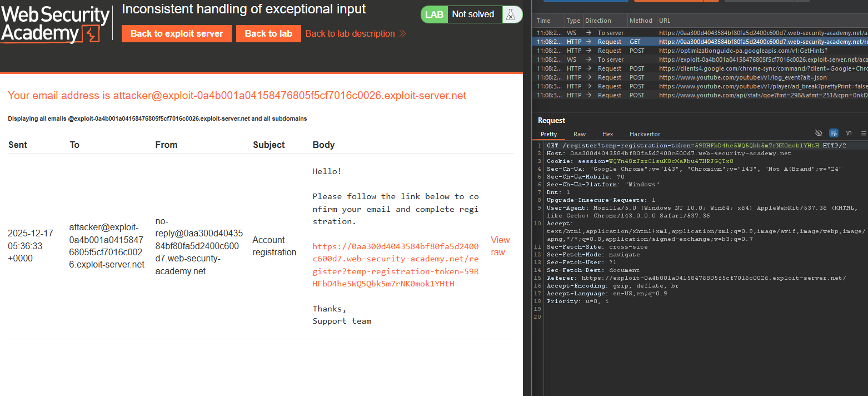Click the Request panel heading
The width and height of the screenshot is (868, 396).
point(551,120)
